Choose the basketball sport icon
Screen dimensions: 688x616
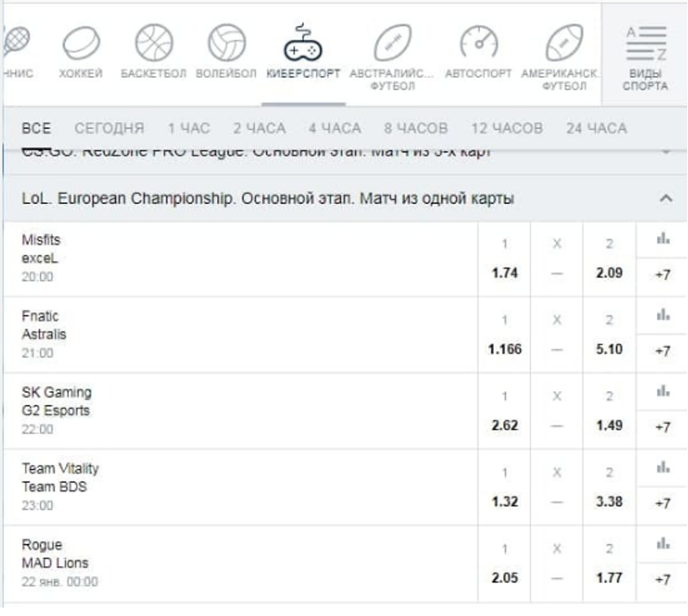[153, 42]
